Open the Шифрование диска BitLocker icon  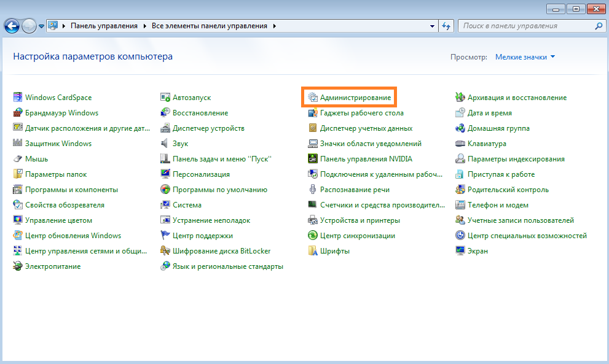pos(165,250)
